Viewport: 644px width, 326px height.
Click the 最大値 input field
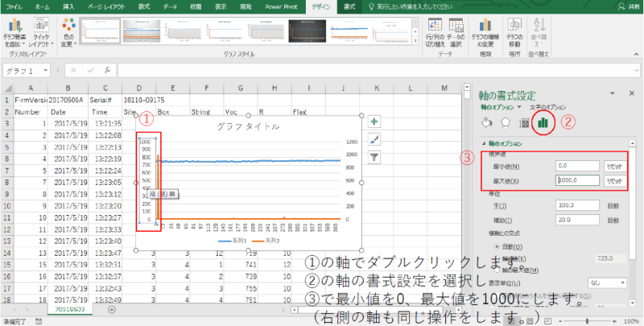click(x=577, y=181)
